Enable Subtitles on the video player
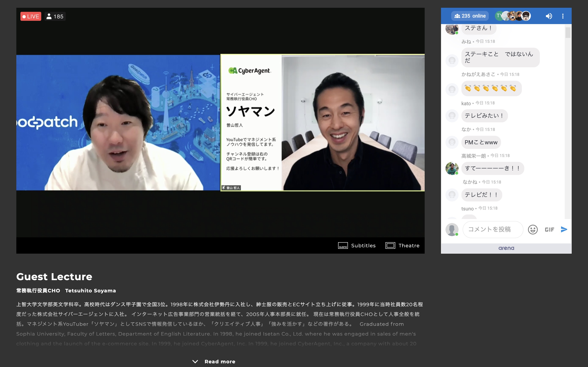Screen dimensions: 588x367 [357, 245]
